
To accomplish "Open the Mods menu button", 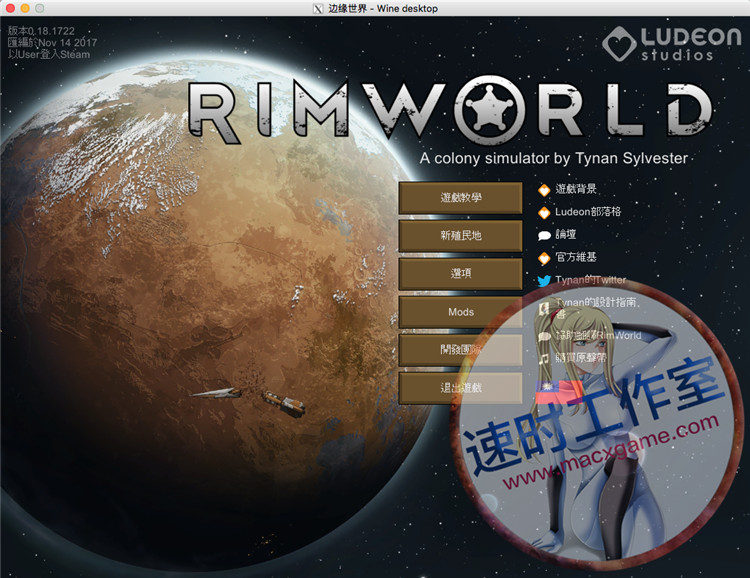I will (461, 312).
